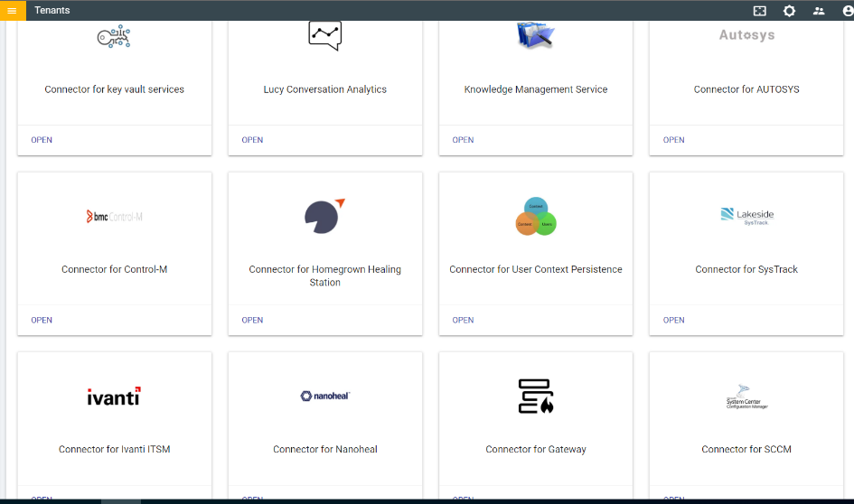Select 'Connector for Nanoheal' title text
854x504 pixels.
click(x=325, y=449)
